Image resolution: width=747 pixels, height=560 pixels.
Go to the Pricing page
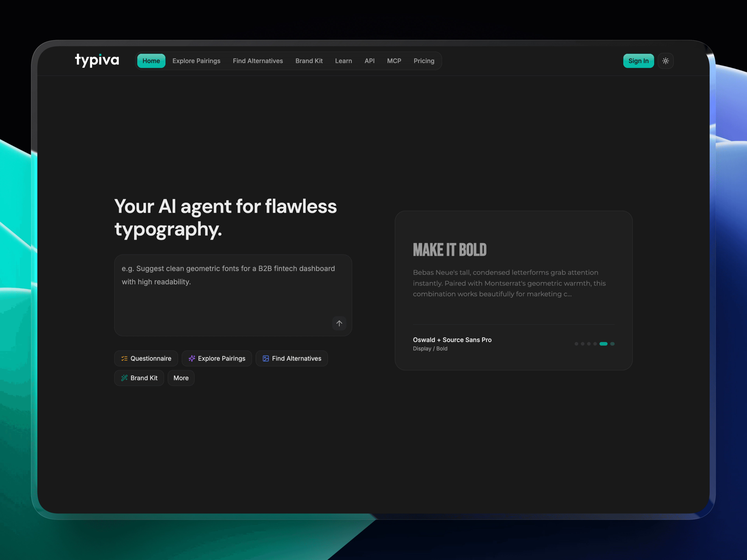click(424, 61)
